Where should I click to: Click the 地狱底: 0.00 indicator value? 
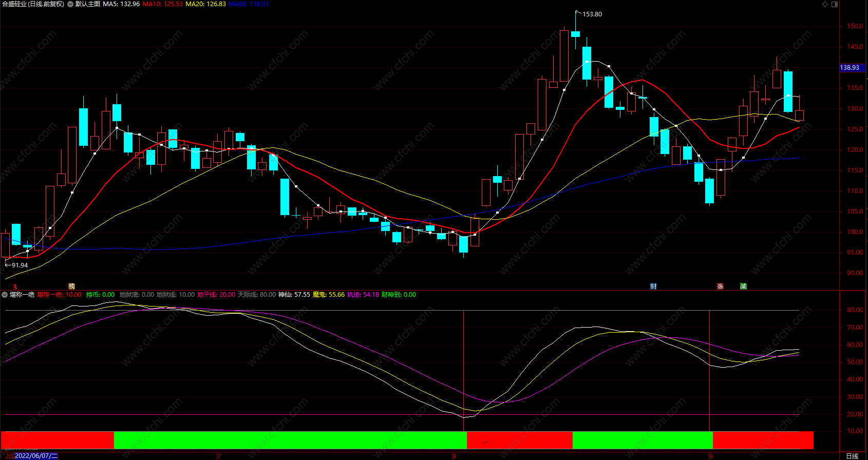tap(137, 295)
